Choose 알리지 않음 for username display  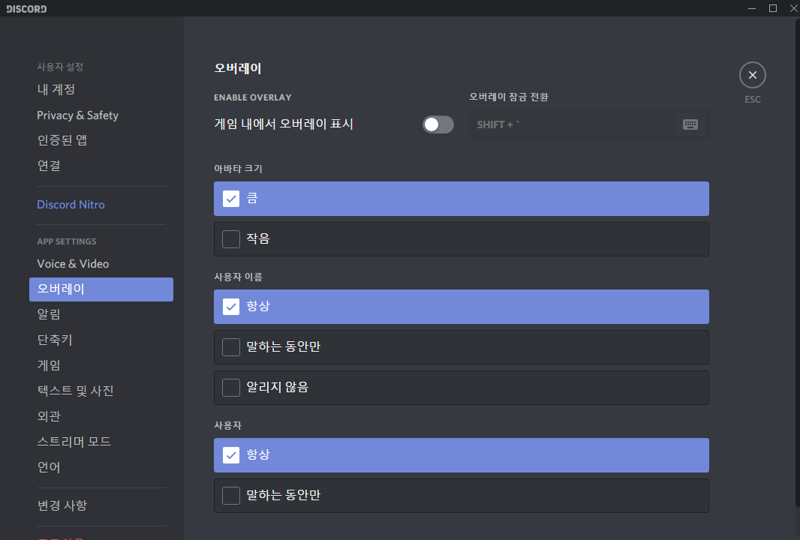click(461, 387)
